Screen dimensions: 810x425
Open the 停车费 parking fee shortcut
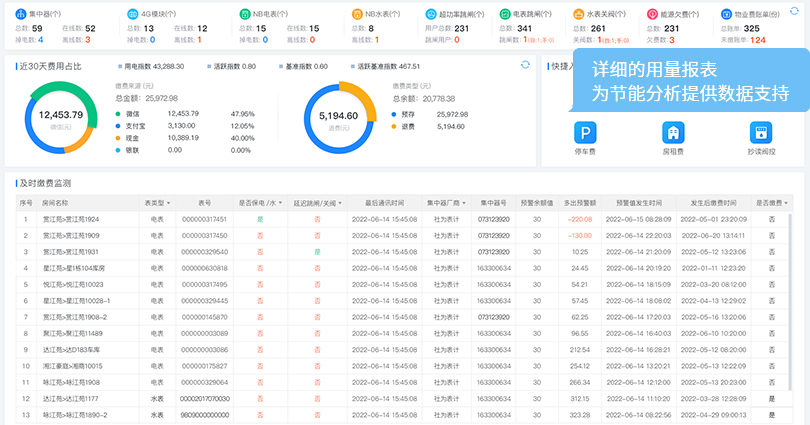(586, 133)
